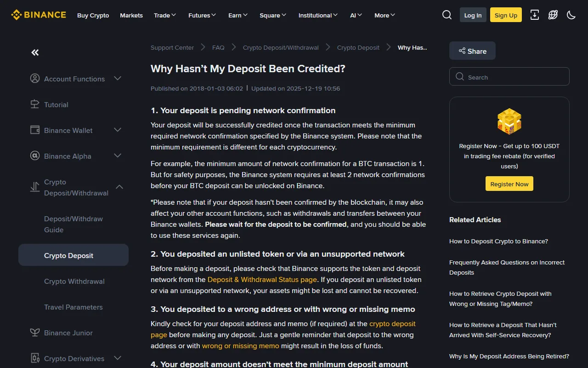588x368 pixels.
Task: Open the AI dropdown menu
Action: (x=356, y=15)
